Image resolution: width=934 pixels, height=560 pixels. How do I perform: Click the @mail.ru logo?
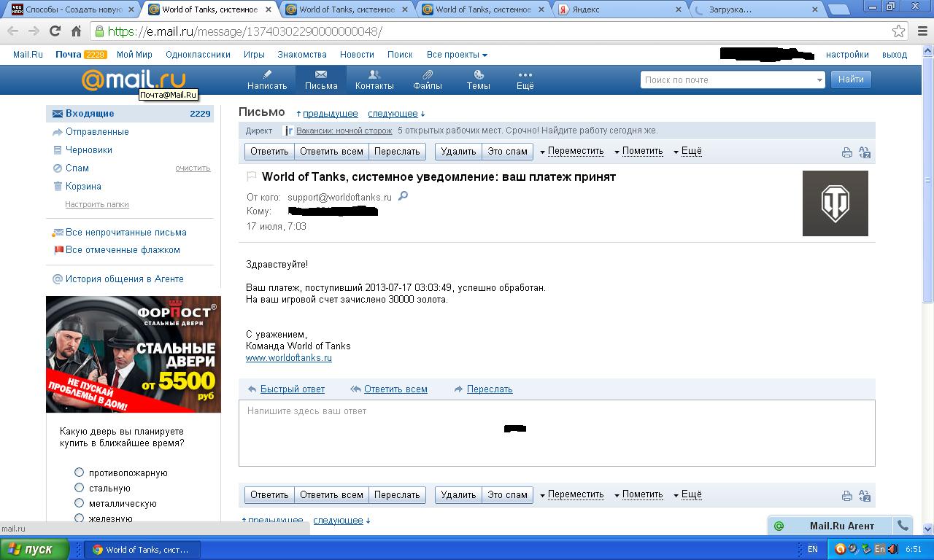pyautogui.click(x=134, y=79)
